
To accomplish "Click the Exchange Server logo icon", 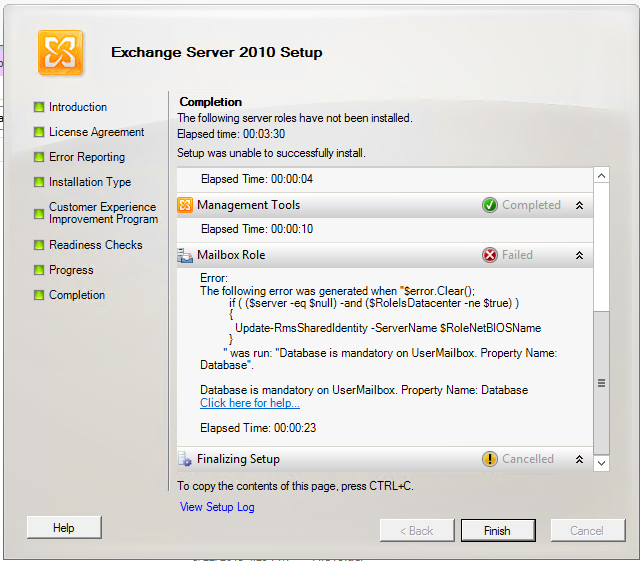I will pos(60,52).
